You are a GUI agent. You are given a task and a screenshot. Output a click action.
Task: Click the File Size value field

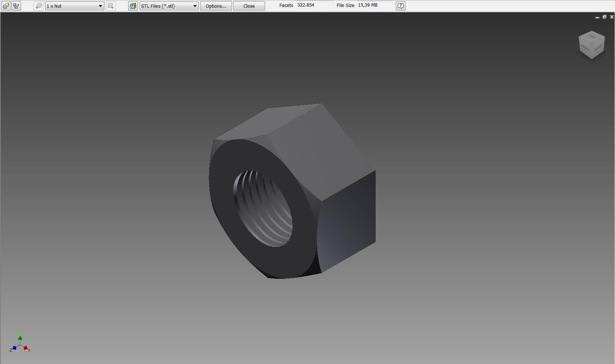pos(375,6)
